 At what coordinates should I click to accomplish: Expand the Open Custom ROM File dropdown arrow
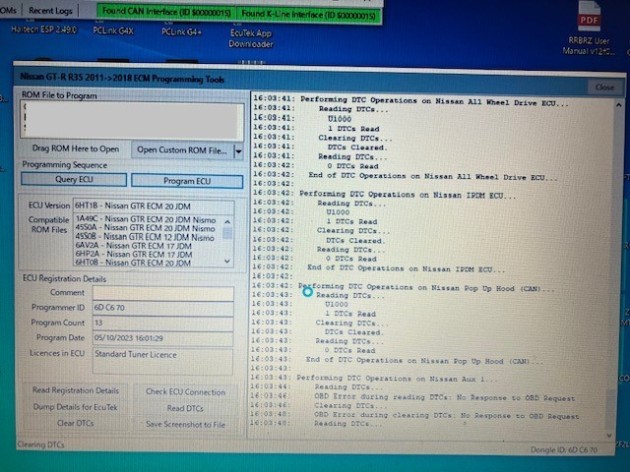(x=238, y=152)
